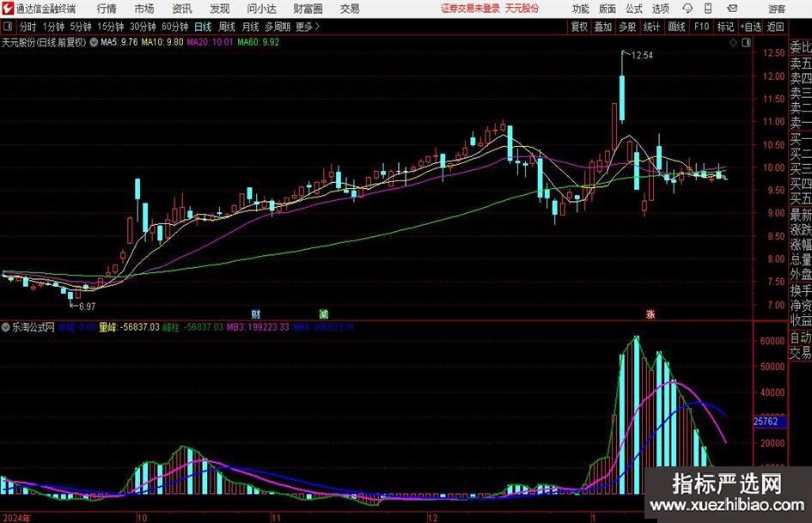Image resolution: width=812 pixels, height=523 pixels.
Task: Open the 交易 menu
Action: point(350,9)
